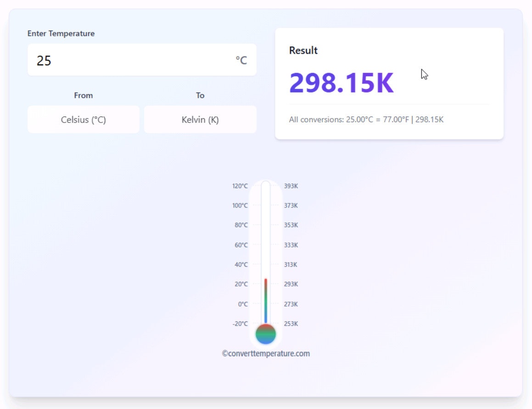Click the Enter Temperature label
The image size is (532, 409).
click(x=61, y=34)
